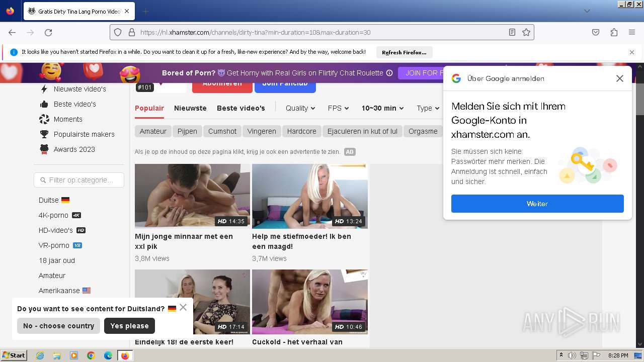Image resolution: width=644 pixels, height=362 pixels.
Task: Select the Cumshot tag chip
Action: [222, 131]
